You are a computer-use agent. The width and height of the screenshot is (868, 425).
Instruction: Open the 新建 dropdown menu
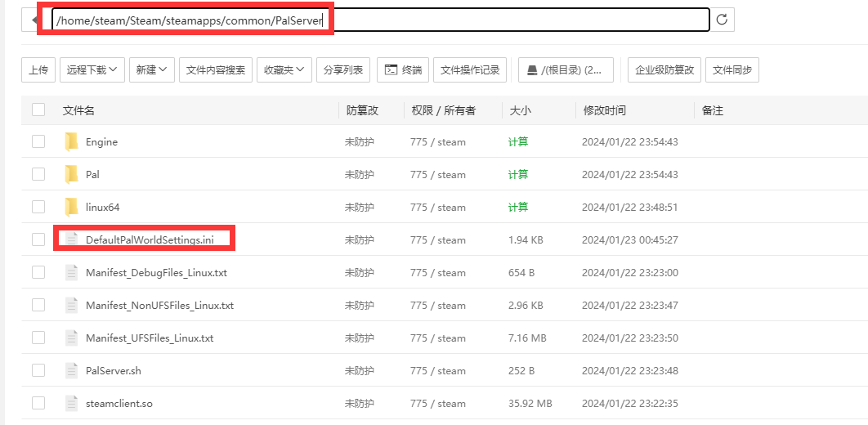point(152,69)
